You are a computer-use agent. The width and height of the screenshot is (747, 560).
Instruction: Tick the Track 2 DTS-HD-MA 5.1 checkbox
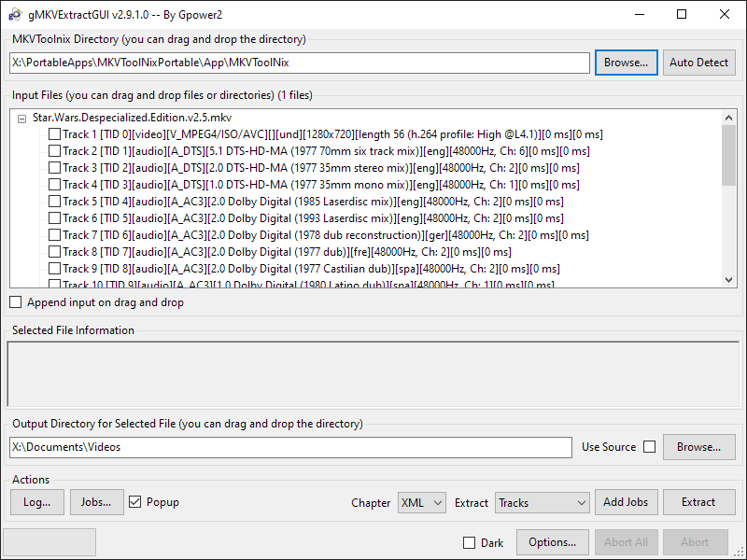point(54,151)
